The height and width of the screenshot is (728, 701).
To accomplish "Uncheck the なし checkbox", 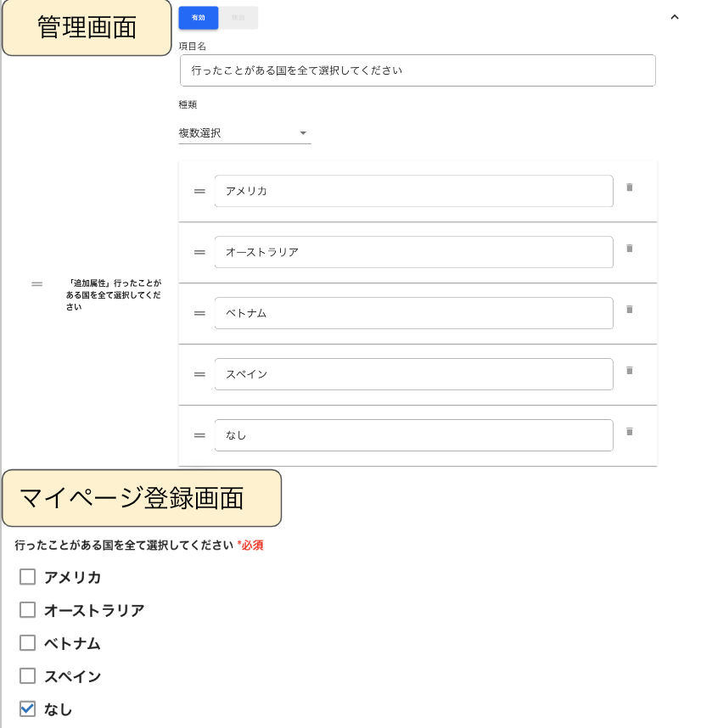I will click(x=27, y=709).
